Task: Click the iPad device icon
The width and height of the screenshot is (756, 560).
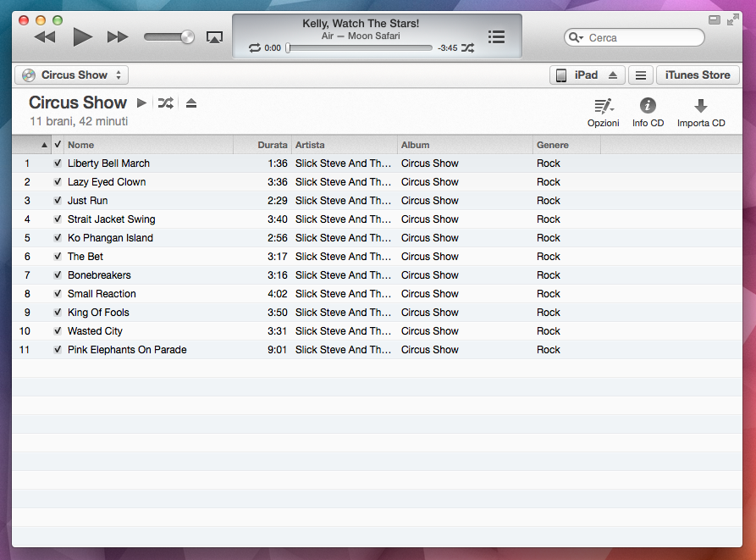Action: tap(561, 75)
